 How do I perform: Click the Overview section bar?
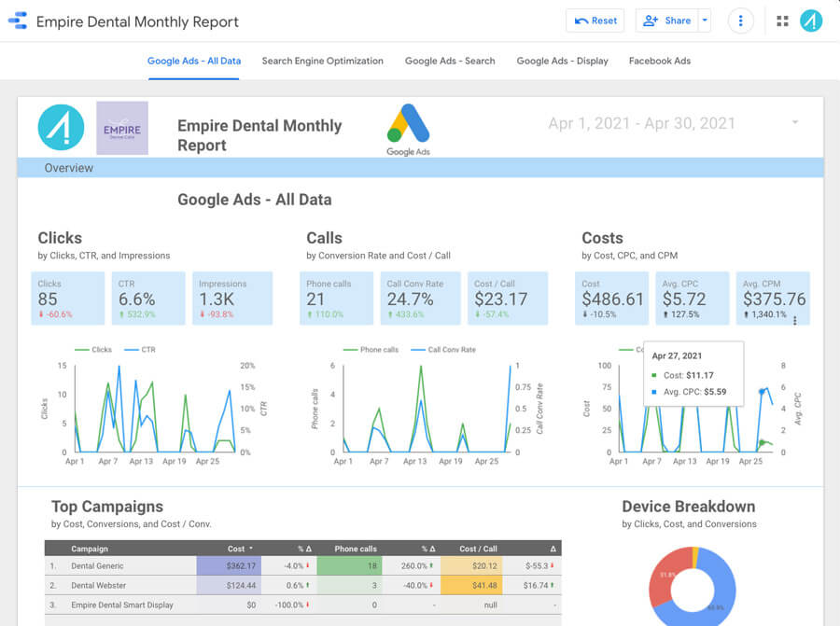coord(421,168)
